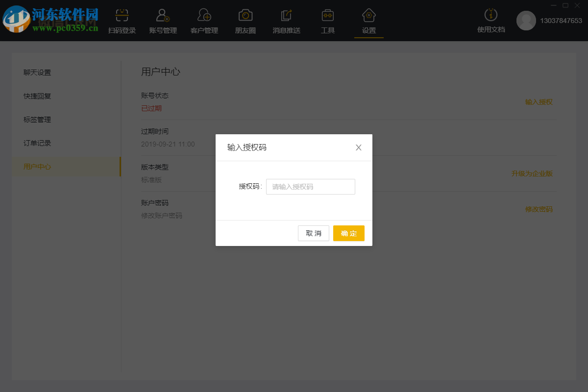588x392 pixels.
Task: Cancel the authorization dialog via 取消
Action: tap(314, 233)
